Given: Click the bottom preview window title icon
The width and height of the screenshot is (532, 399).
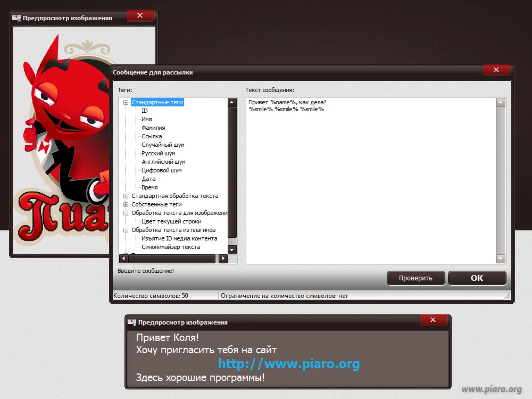Looking at the screenshot, I should click(x=131, y=322).
